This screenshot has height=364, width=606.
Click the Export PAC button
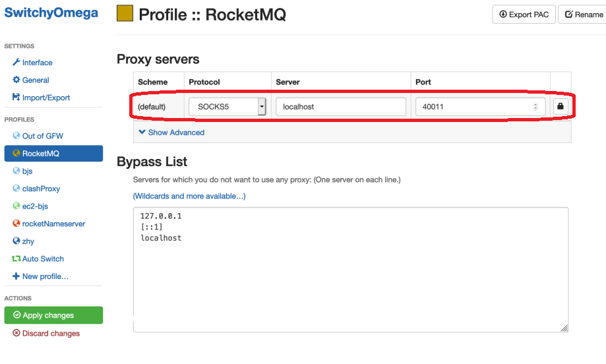click(x=524, y=15)
